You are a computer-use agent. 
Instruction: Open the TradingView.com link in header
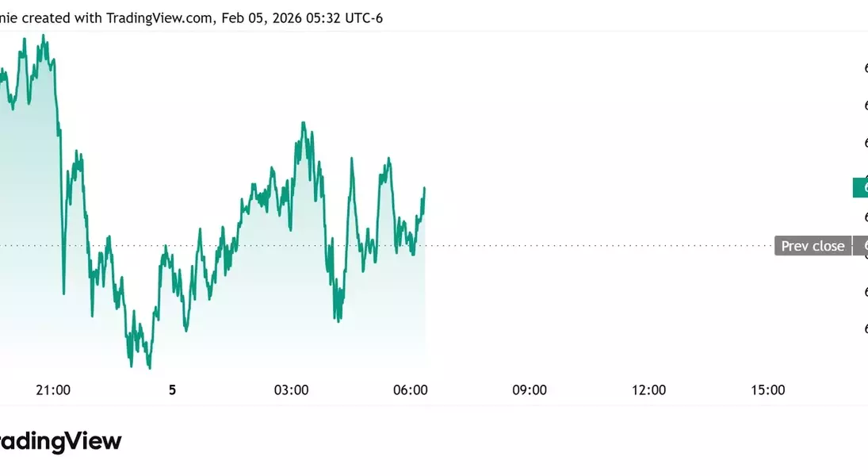pos(160,17)
